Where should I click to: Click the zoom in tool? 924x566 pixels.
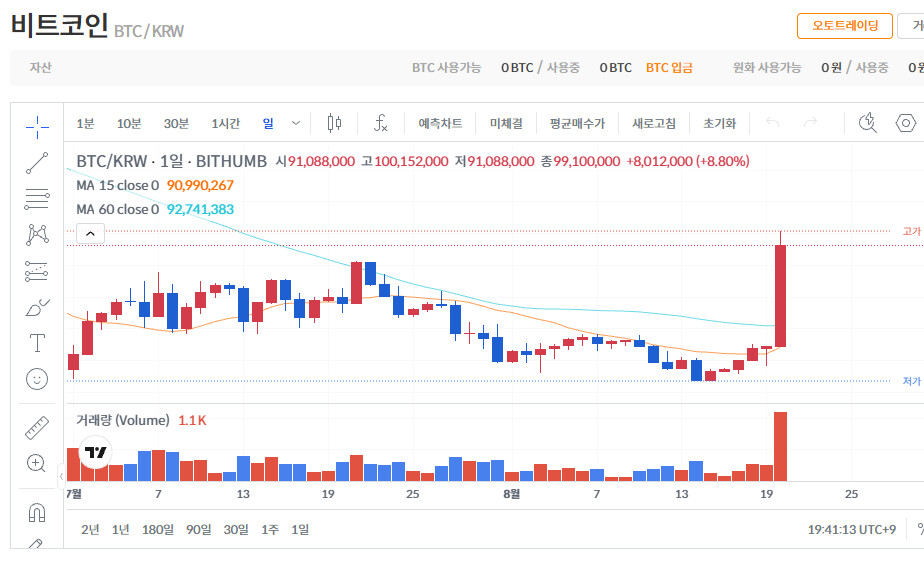37,463
